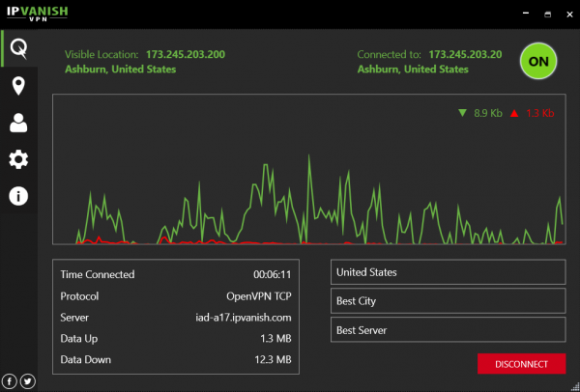Image resolution: width=580 pixels, height=392 pixels.
Task: Click the 1.3 Kb upload rate
Action: 540,113
